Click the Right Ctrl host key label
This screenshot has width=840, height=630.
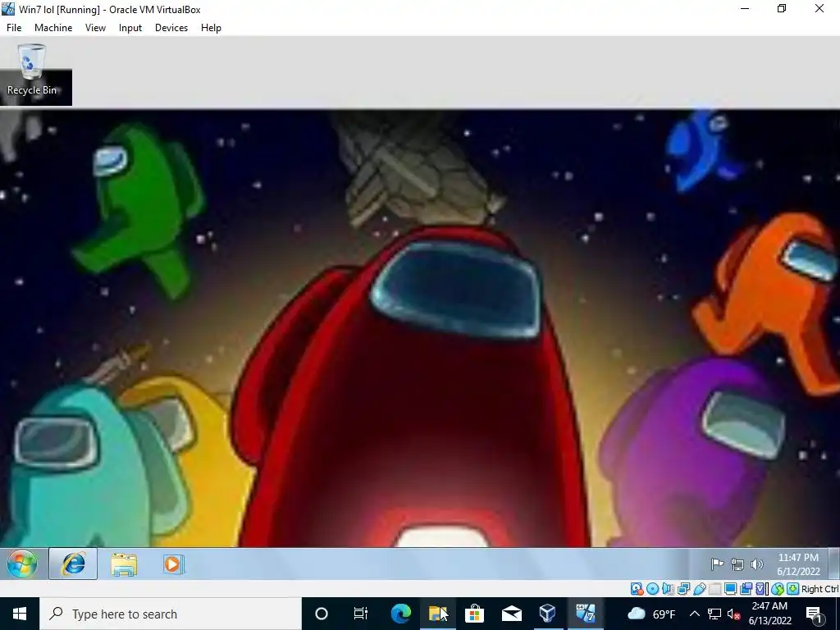click(x=820, y=589)
